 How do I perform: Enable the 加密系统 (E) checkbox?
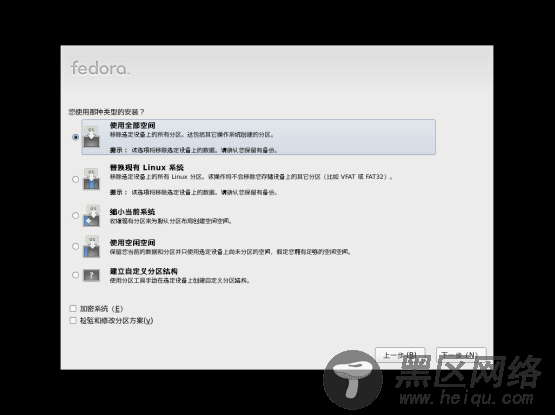[x=73, y=308]
